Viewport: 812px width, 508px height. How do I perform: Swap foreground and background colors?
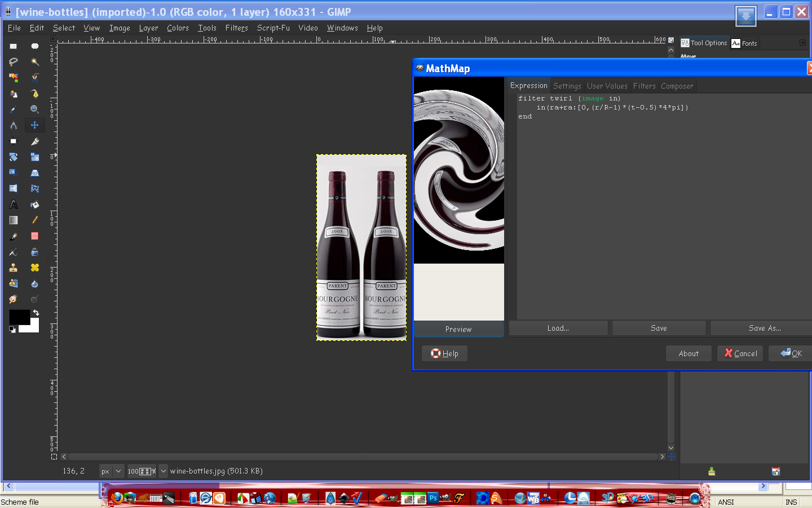click(36, 313)
